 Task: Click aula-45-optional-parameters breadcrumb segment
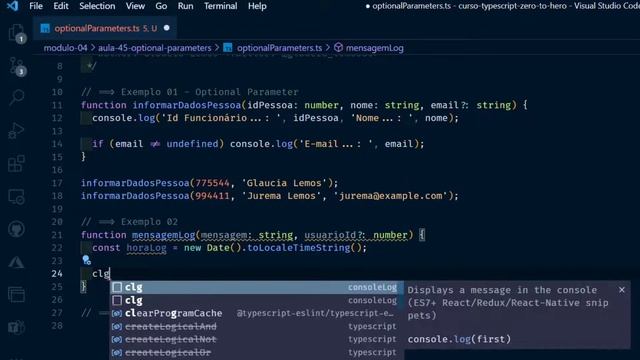pos(155,48)
